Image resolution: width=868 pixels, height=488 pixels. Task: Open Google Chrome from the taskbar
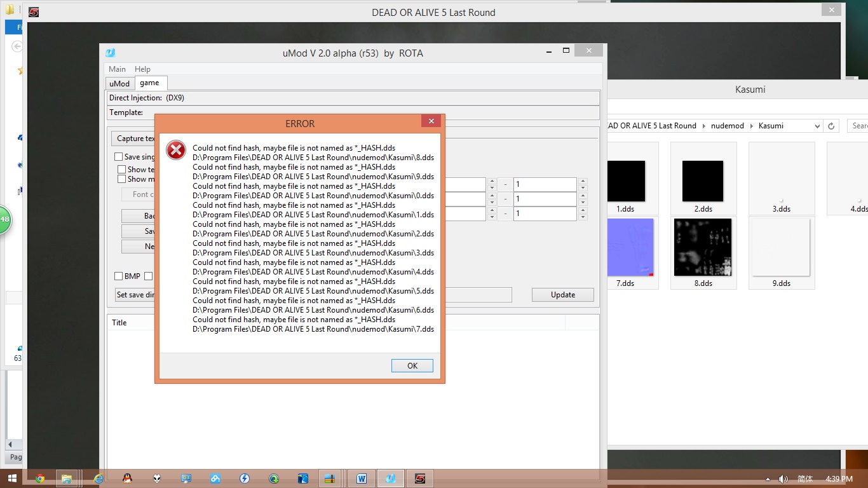40,478
